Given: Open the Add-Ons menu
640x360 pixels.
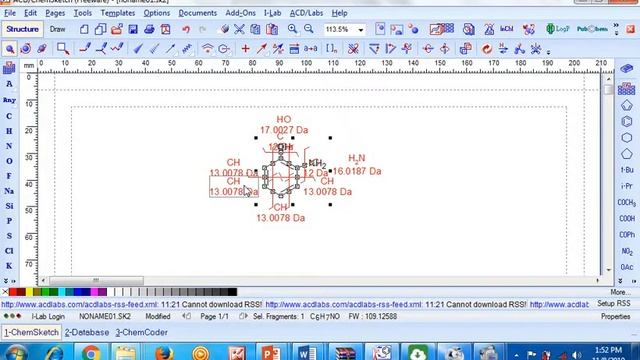Looking at the screenshot, I should 240,13.
